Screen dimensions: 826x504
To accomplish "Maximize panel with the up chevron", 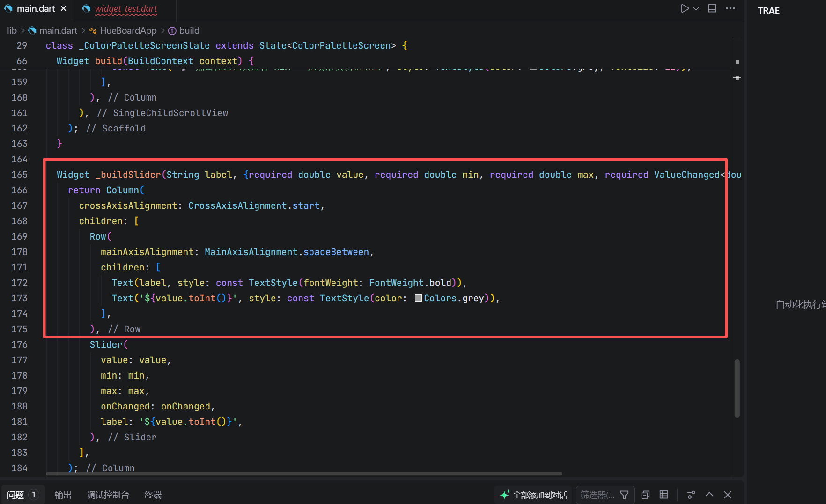I will click(x=709, y=494).
